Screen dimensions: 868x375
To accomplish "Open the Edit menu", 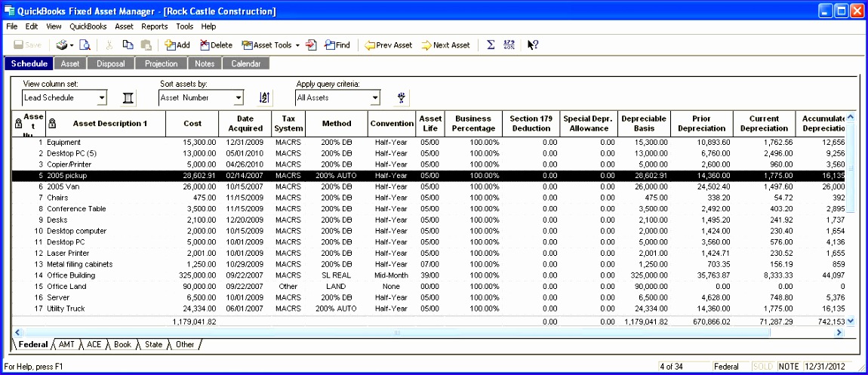I will tap(32, 26).
